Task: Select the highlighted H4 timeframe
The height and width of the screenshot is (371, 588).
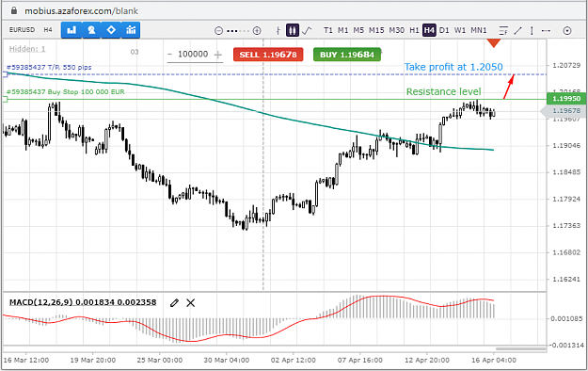Action: pos(429,30)
